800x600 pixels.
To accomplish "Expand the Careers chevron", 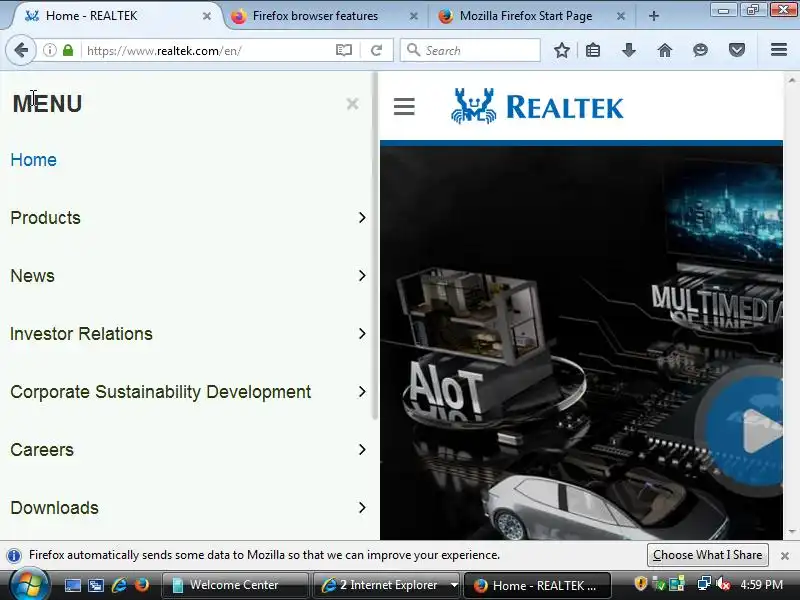I will pyautogui.click(x=362, y=449).
